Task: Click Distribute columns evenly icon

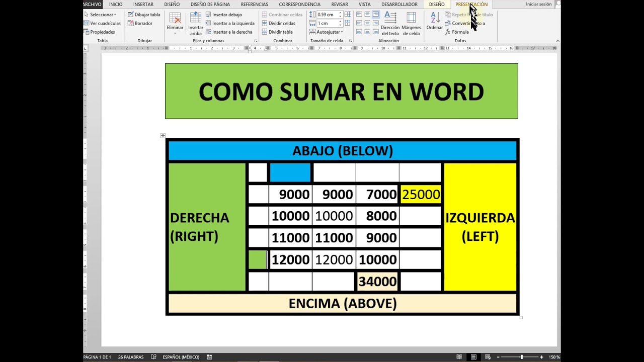Action: tap(348, 23)
